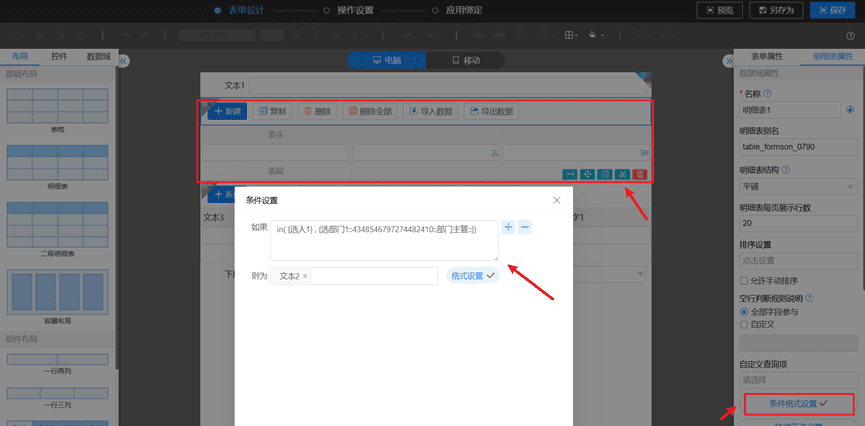Switch to 电脑 desktop view
Screen dimensions: 865x426
click(387, 61)
